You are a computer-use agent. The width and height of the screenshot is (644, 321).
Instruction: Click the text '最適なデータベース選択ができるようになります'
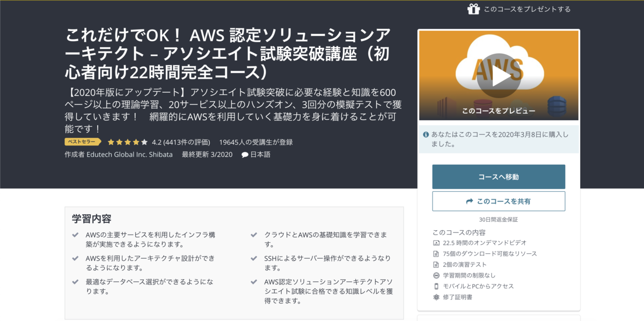[149, 286]
